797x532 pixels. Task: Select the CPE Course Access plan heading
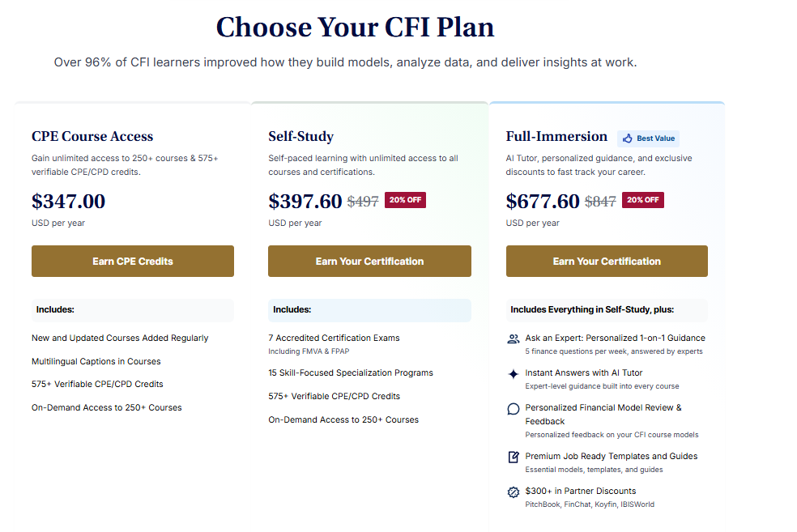(92, 136)
